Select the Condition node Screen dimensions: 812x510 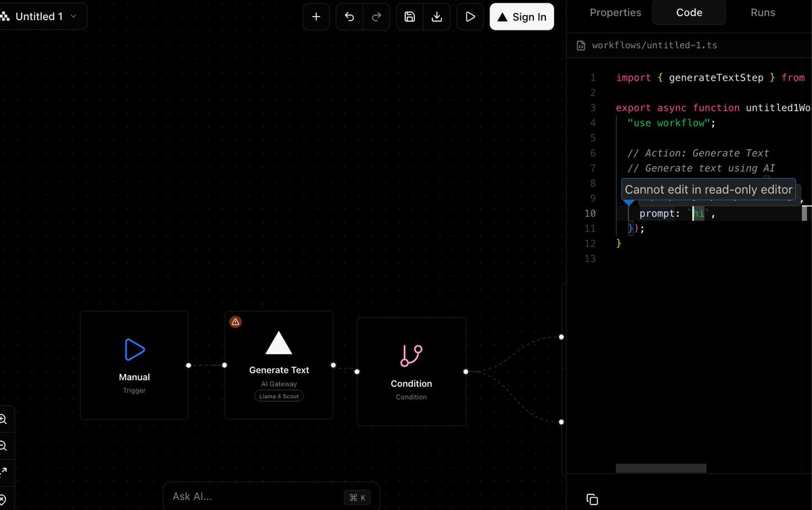click(x=411, y=371)
